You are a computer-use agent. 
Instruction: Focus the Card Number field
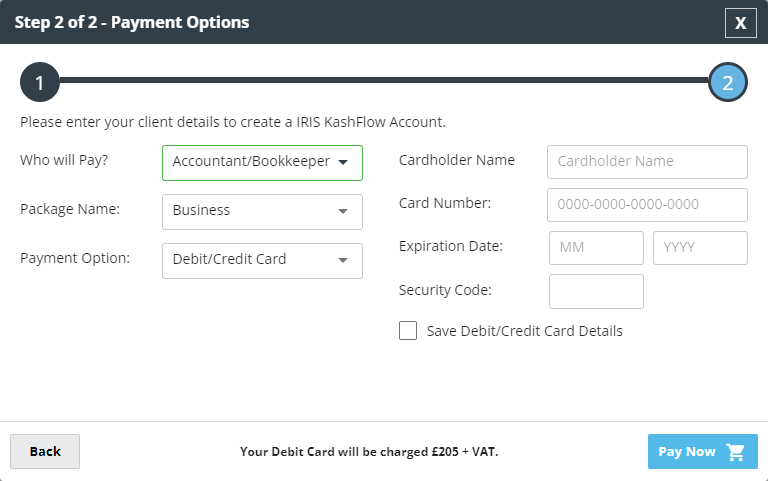[648, 205]
